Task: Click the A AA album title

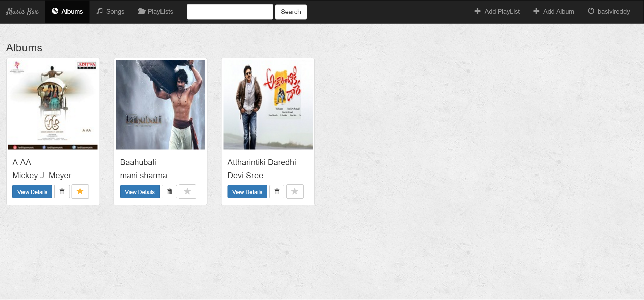Action: pyautogui.click(x=22, y=162)
